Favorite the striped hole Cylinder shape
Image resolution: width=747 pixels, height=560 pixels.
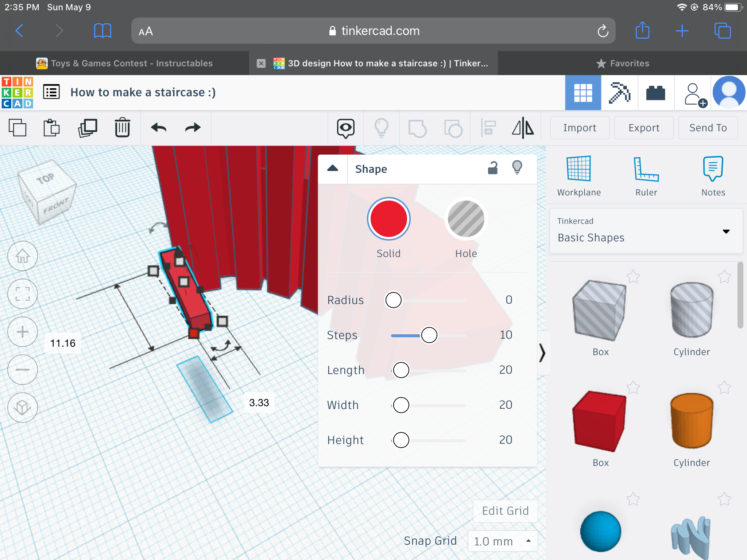point(724,277)
